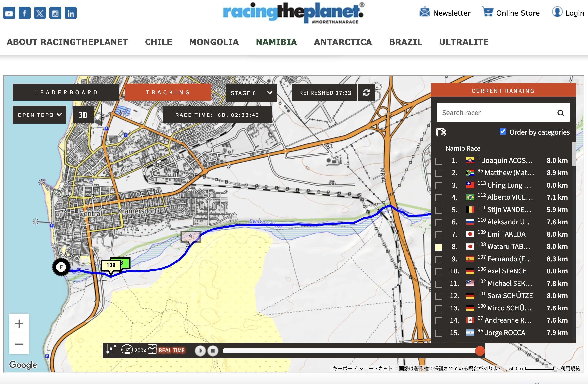Click the replay timeline track
This screenshot has width=588, height=384.
point(351,351)
